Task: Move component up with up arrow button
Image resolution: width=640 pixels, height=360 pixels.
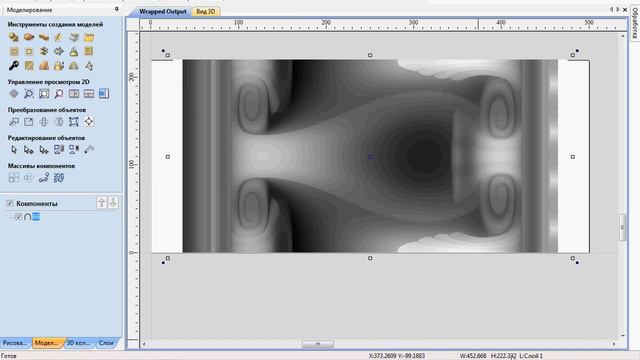Action: pyautogui.click(x=102, y=202)
